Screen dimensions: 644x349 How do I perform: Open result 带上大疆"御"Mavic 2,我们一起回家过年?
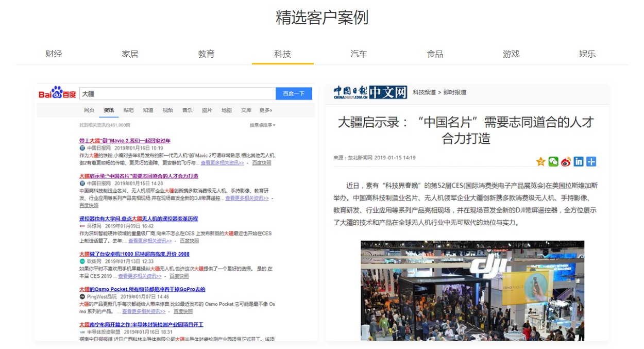(x=125, y=141)
